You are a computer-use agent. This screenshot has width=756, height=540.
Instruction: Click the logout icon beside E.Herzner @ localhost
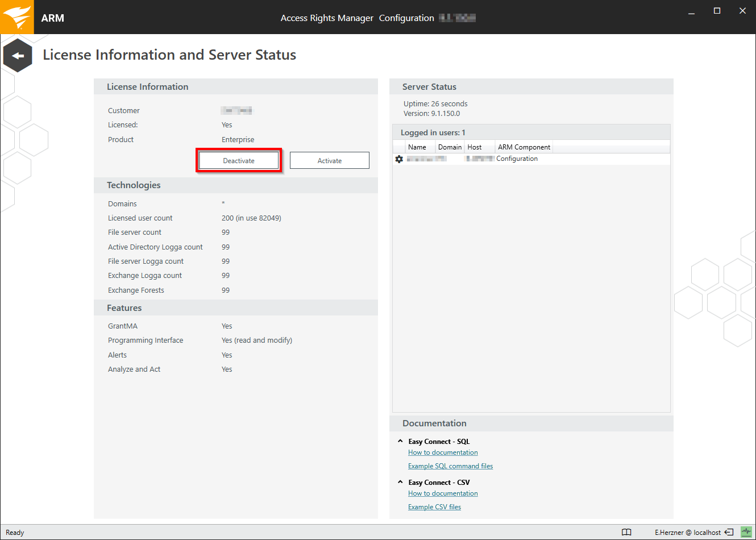point(729,532)
